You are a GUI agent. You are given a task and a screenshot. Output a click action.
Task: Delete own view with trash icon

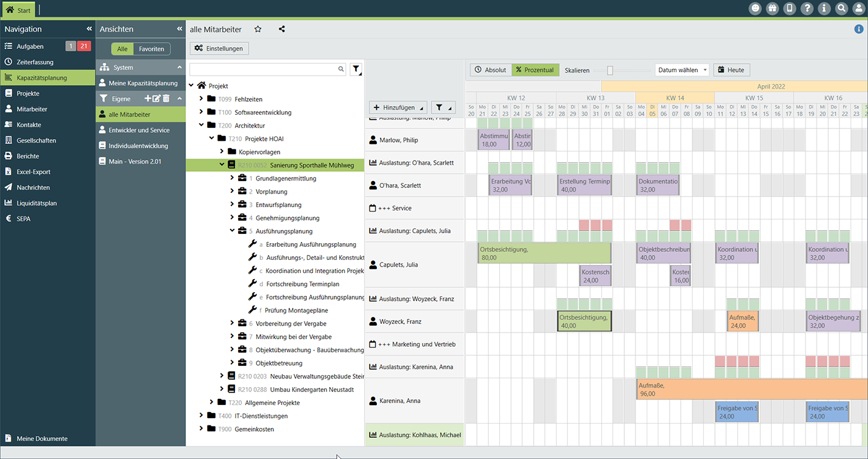166,99
